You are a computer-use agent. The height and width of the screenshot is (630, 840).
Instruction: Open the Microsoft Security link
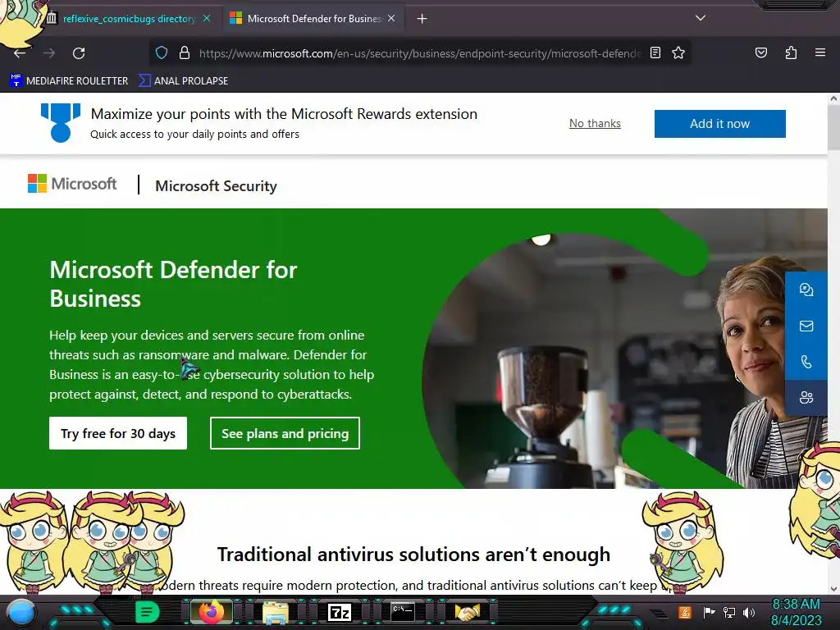point(216,186)
